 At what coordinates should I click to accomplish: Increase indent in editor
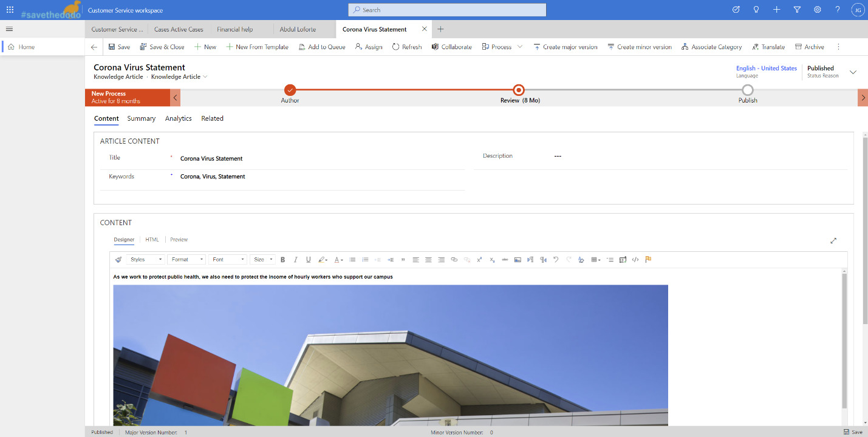click(x=391, y=259)
